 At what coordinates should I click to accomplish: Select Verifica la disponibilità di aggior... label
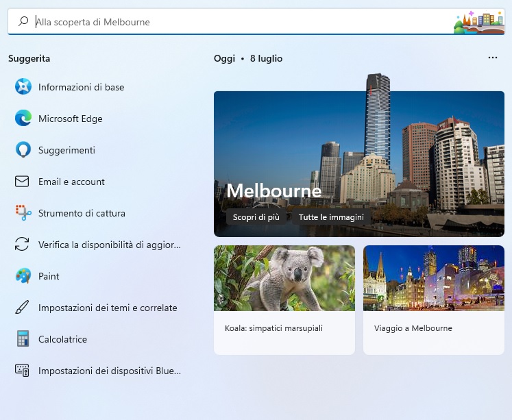coord(110,245)
